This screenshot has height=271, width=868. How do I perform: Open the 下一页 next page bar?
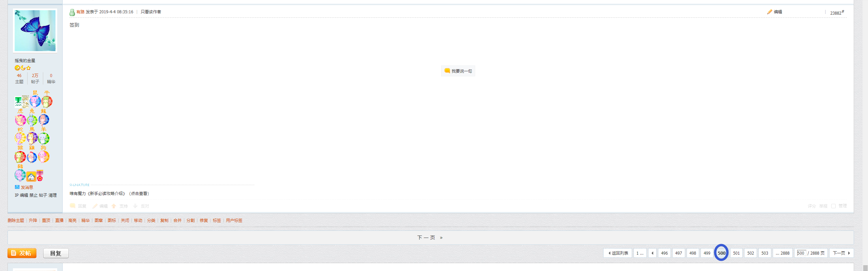(x=430, y=238)
